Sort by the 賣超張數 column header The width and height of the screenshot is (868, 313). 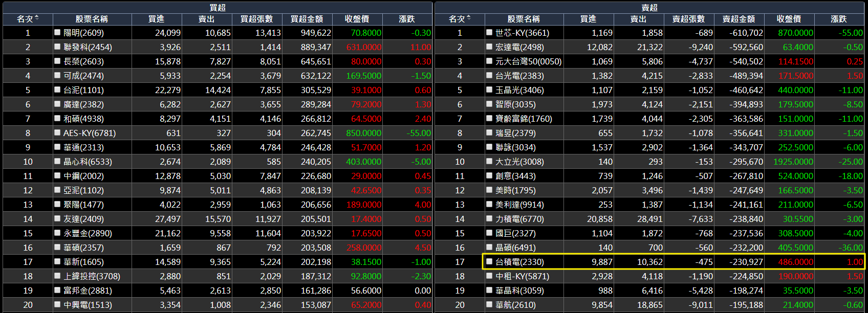(688, 19)
